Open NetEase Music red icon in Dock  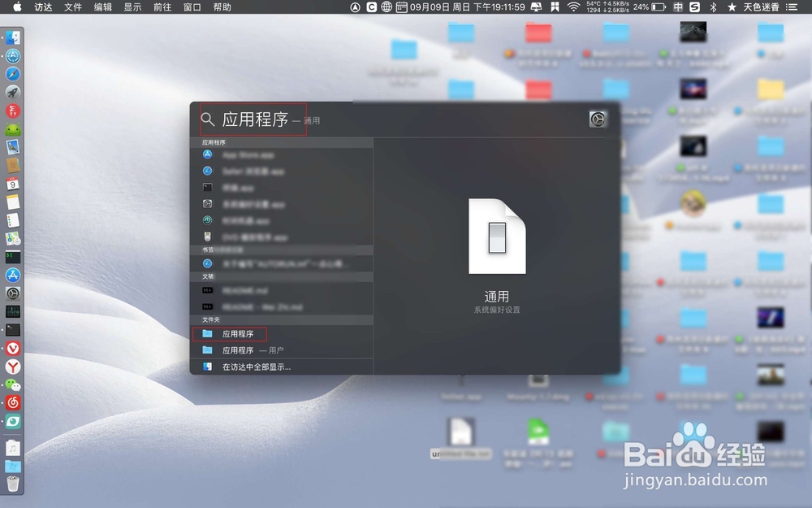click(x=13, y=403)
